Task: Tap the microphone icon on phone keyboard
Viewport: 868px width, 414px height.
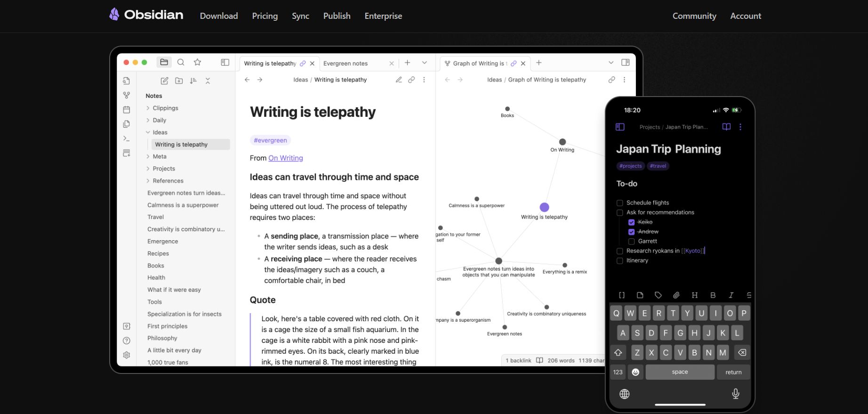Action: pyautogui.click(x=736, y=394)
